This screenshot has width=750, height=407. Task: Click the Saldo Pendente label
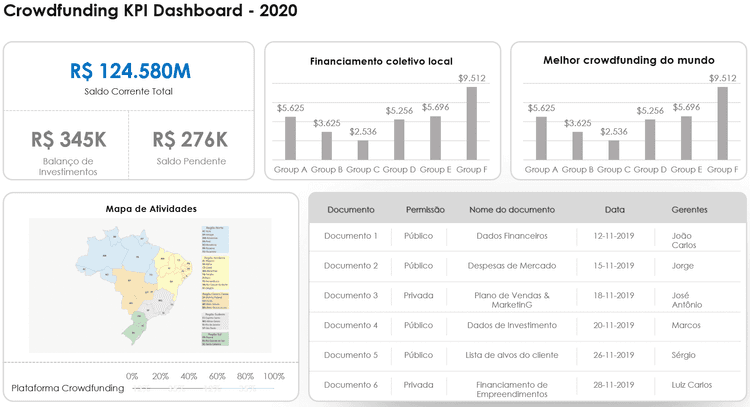191,161
